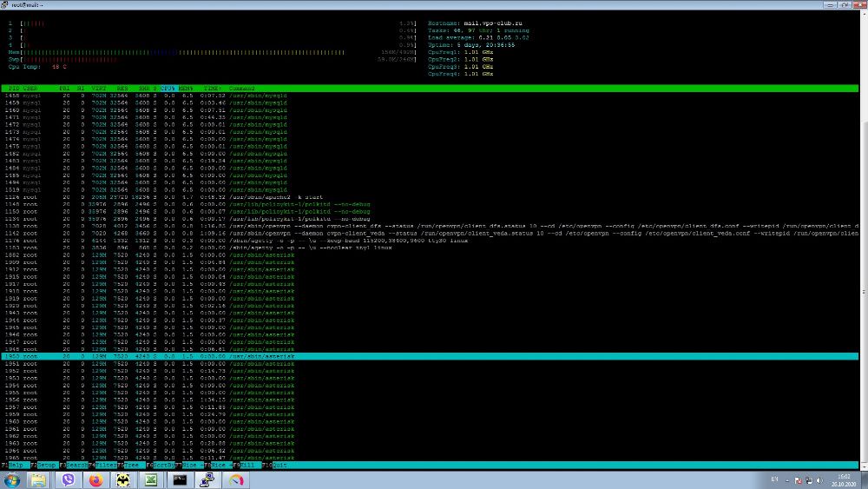The image size is (868, 489).
Task: Open the volume speaker tray icon
Action: pyautogui.click(x=819, y=480)
